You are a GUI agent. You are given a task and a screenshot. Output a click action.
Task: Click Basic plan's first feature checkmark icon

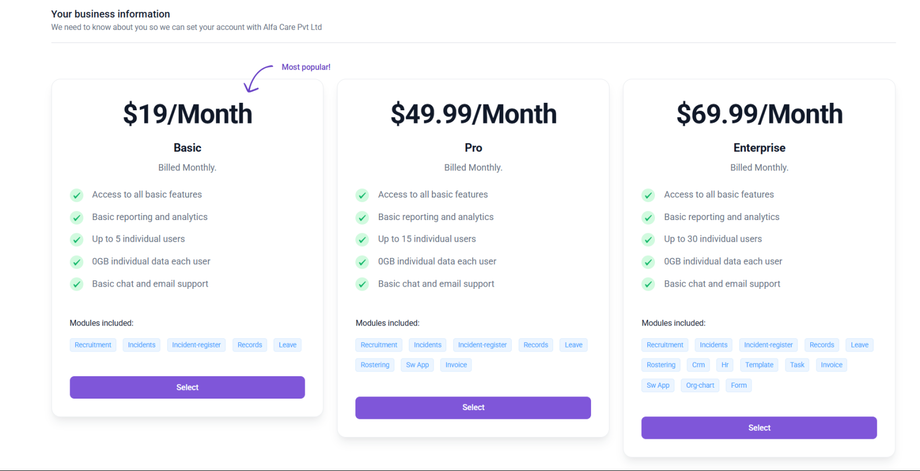coord(76,195)
